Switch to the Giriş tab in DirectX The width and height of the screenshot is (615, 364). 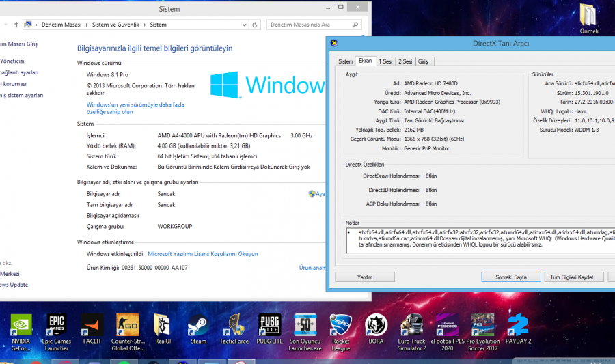(x=424, y=61)
